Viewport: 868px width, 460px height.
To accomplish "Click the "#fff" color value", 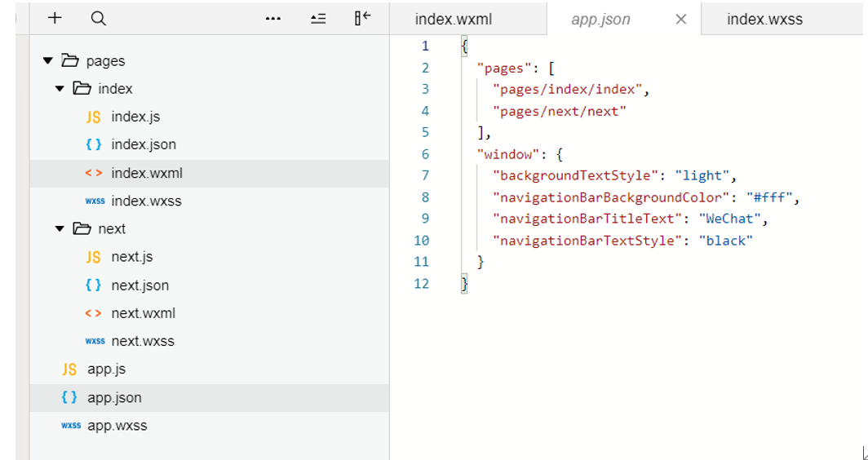I will point(769,197).
